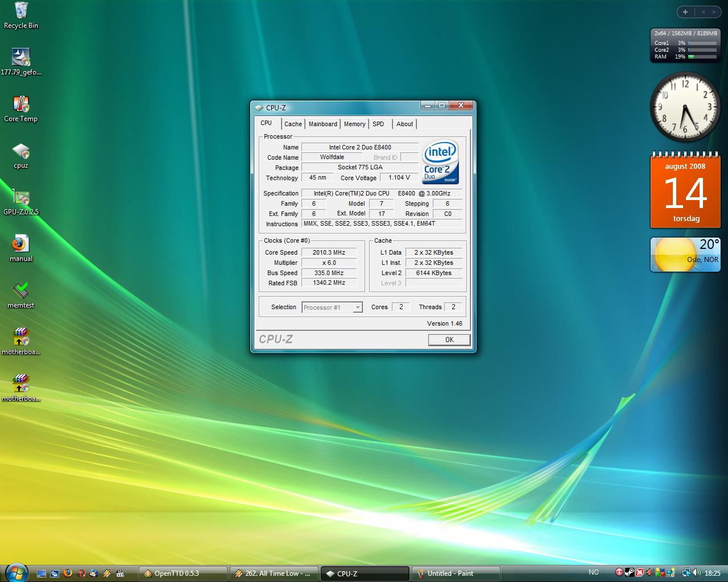Select the Firefox 'manual' file icon
728x582 pixels.
coord(21,249)
